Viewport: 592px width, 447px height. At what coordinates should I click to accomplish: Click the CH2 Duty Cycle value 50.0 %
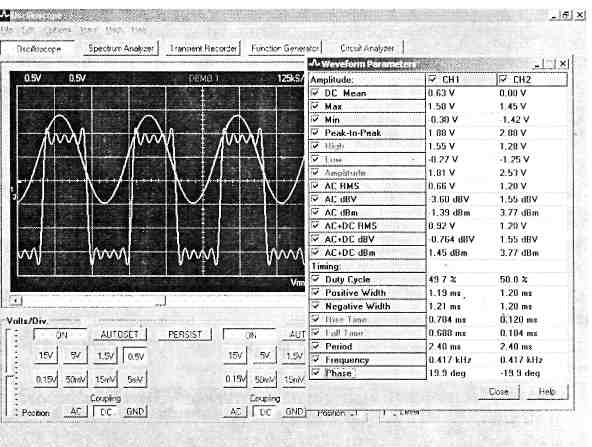click(x=513, y=279)
